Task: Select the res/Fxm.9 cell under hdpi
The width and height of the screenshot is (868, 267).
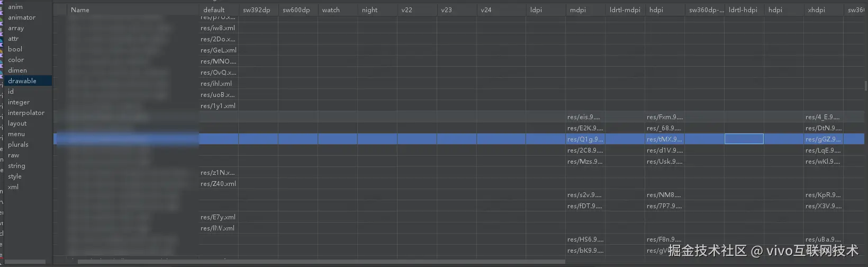Action: pyautogui.click(x=665, y=117)
